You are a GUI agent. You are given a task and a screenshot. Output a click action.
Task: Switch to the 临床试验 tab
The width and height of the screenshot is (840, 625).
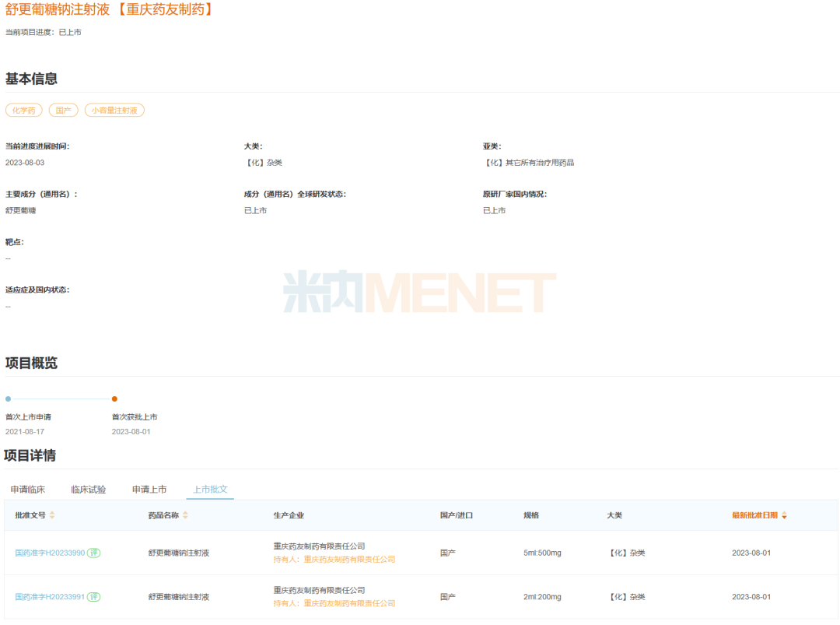[x=88, y=490]
